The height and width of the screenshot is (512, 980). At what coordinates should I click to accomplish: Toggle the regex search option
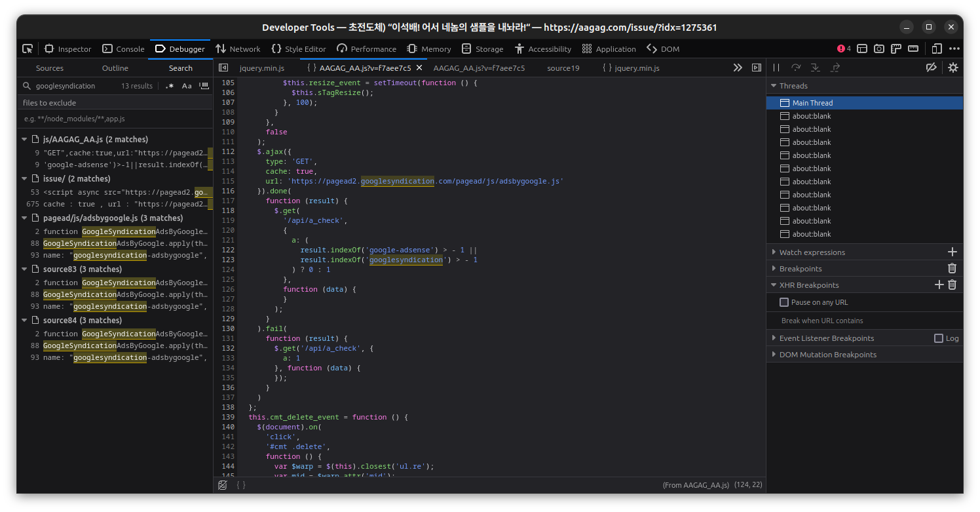(170, 85)
